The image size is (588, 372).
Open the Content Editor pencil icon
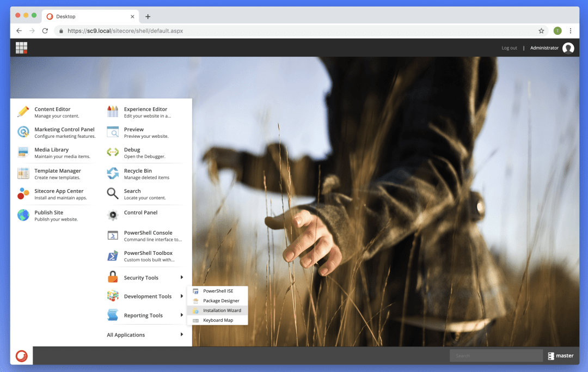coord(23,112)
